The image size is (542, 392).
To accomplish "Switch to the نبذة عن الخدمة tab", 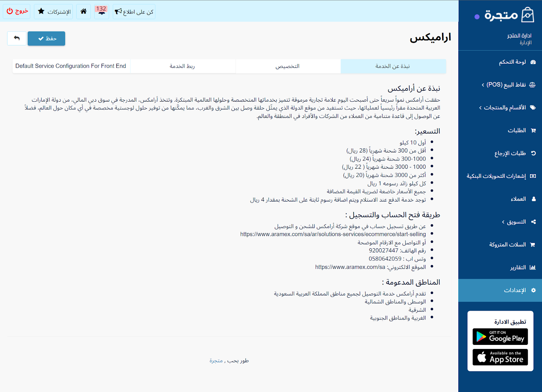I will point(393,66).
